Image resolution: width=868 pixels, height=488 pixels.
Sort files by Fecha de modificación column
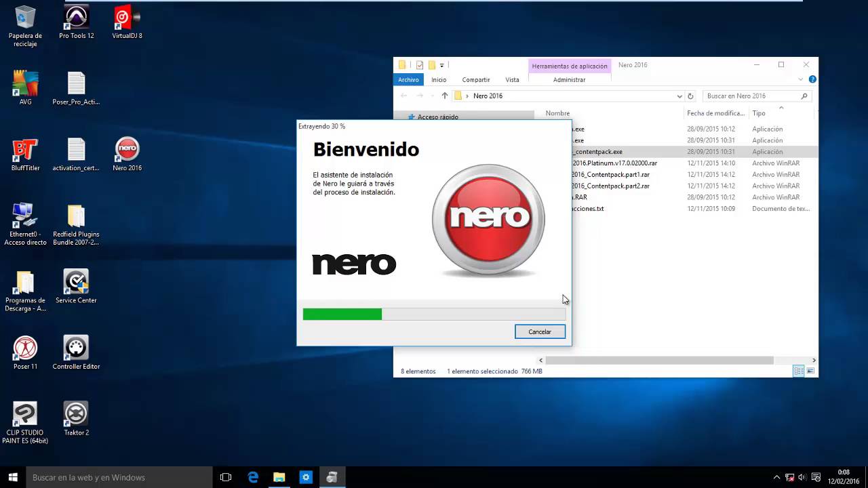(x=715, y=113)
